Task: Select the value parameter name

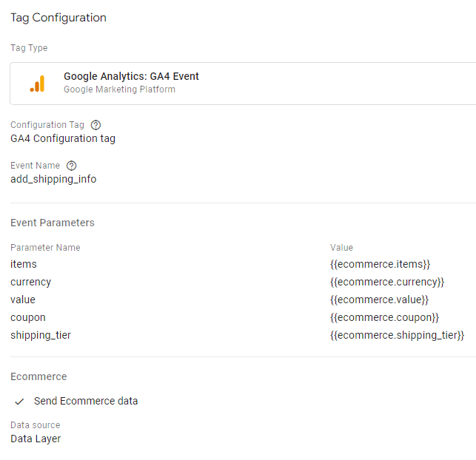Action: [x=23, y=300]
